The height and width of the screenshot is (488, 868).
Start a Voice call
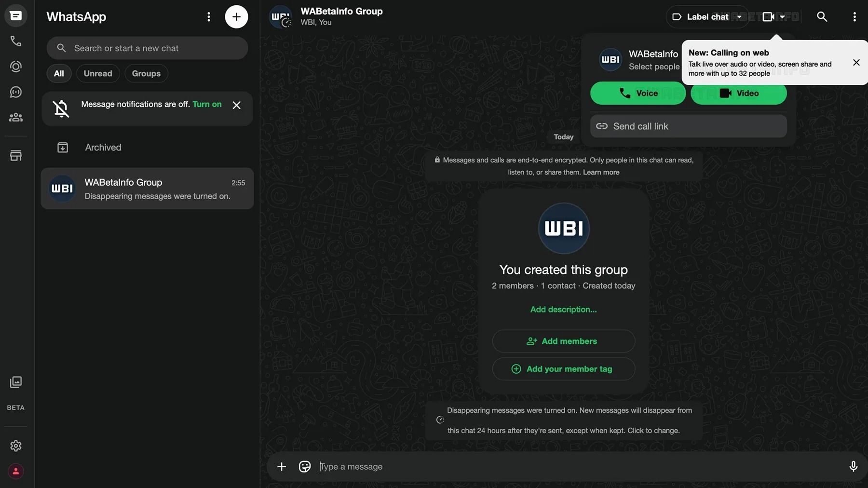(638, 93)
